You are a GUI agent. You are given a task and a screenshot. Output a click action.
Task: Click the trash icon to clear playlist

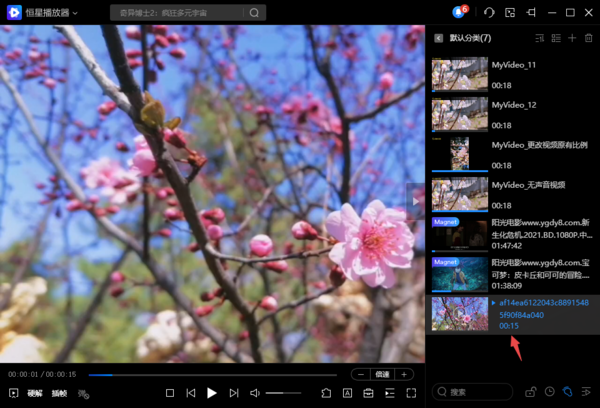click(589, 38)
